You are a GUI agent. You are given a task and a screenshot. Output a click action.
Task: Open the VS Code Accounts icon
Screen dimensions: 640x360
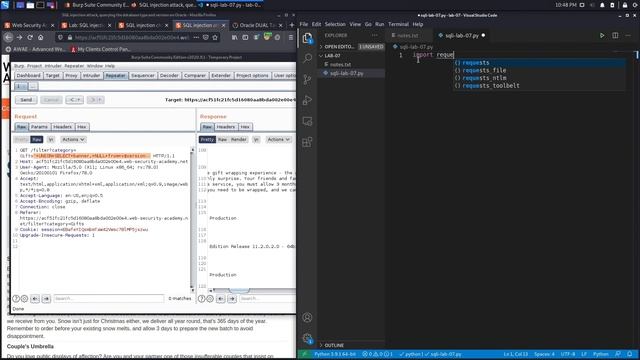click(307, 317)
